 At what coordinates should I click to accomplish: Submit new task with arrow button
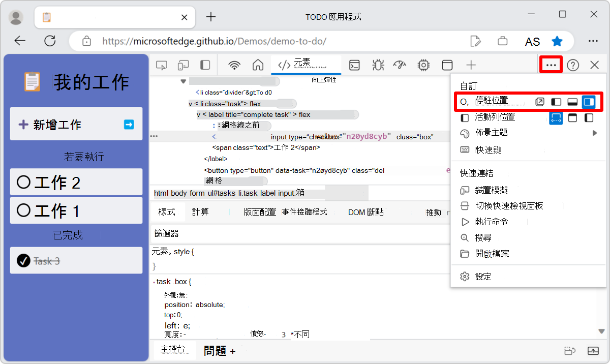129,124
